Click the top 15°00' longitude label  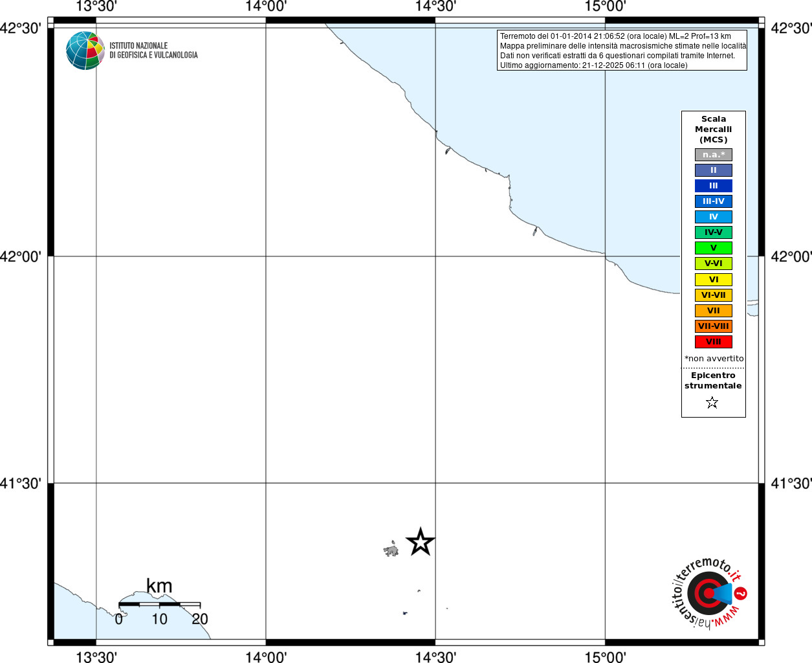point(606,6)
